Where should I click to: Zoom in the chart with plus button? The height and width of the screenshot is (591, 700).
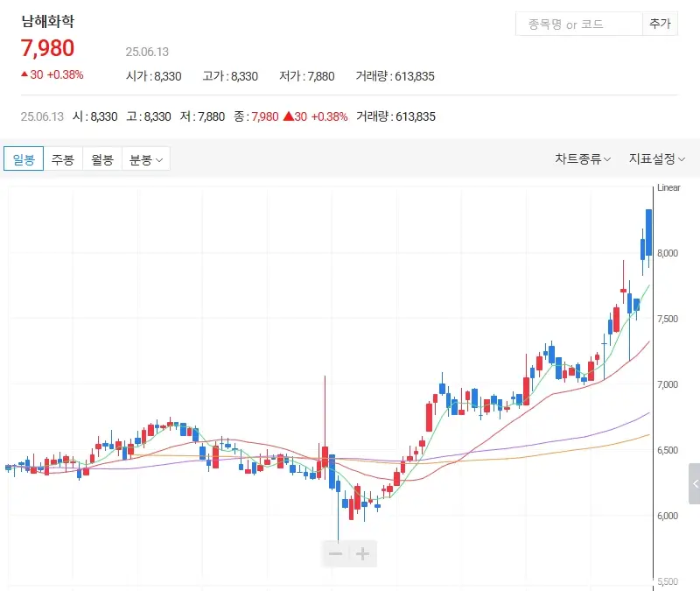click(x=362, y=554)
